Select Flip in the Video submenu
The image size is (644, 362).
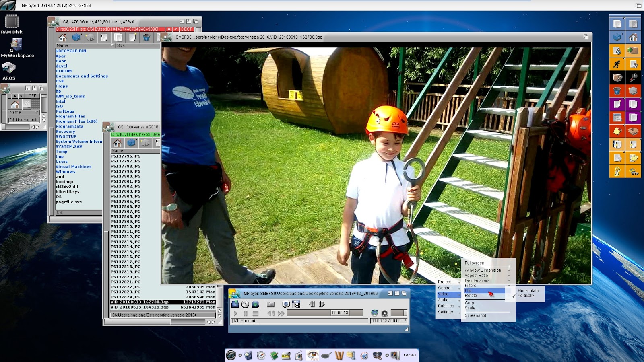coord(485,290)
